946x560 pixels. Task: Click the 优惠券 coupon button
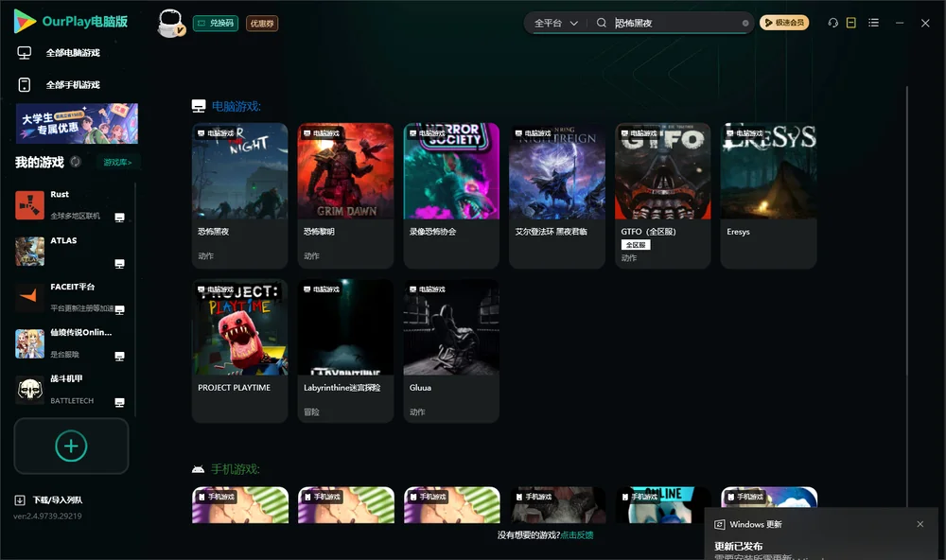(262, 23)
